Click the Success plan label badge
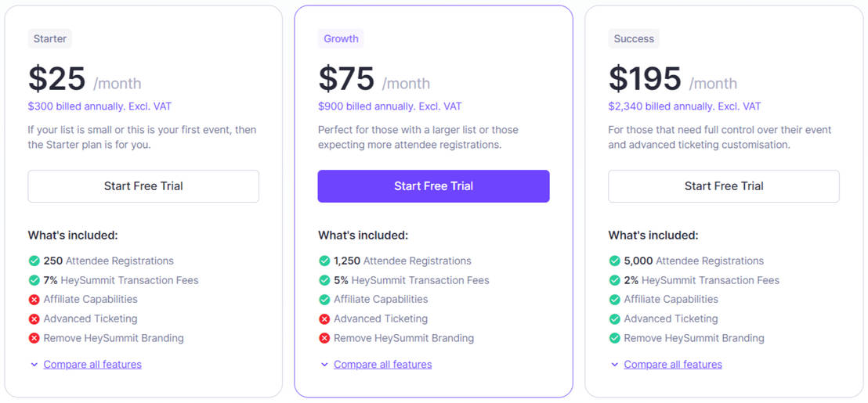The height and width of the screenshot is (403, 868). click(634, 38)
